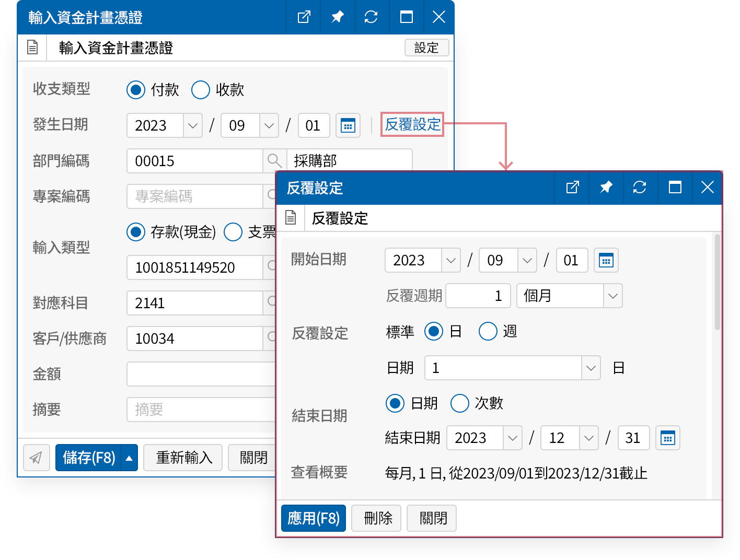Image resolution: width=740 pixels, height=560 pixels.
Task: Click the 反覆設定 link
Action: [x=412, y=125]
